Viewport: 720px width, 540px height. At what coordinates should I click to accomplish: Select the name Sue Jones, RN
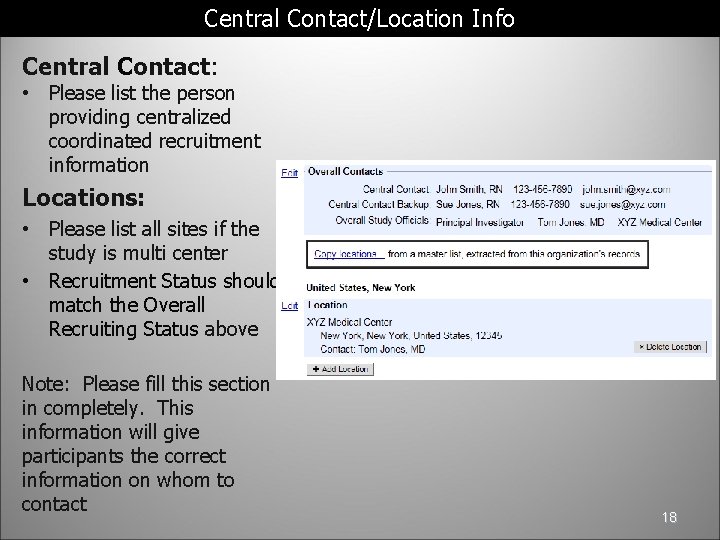click(467, 204)
